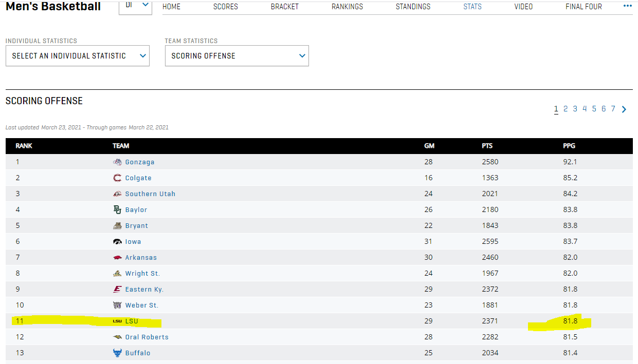Click Gonzaga's 2580 points value

(x=490, y=162)
